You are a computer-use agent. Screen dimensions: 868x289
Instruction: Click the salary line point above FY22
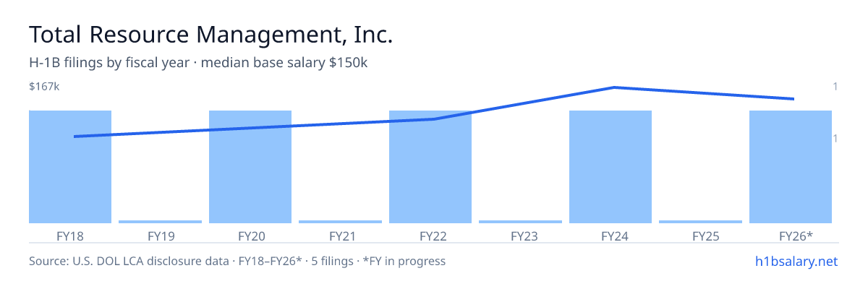click(434, 119)
